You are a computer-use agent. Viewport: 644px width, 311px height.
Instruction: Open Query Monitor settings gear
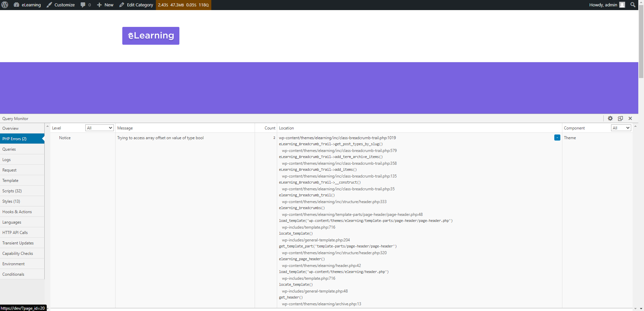pyautogui.click(x=610, y=118)
